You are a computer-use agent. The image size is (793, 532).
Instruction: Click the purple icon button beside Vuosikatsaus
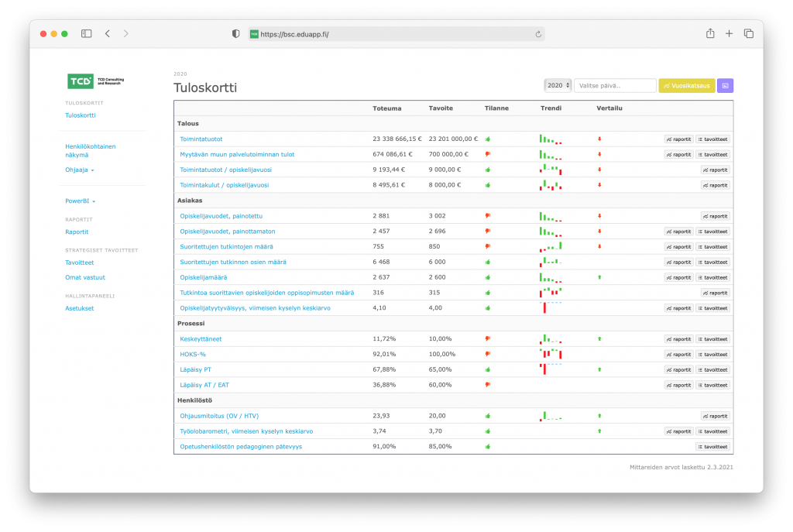(x=725, y=86)
